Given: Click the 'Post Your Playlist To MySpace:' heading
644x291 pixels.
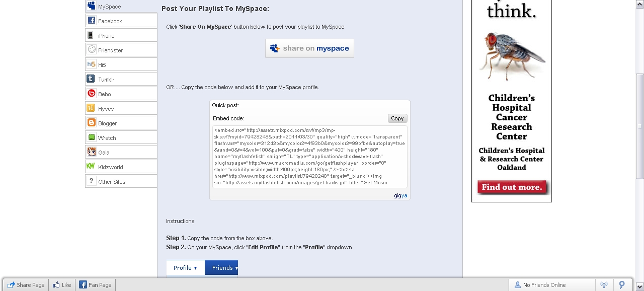Looking at the screenshot, I should coord(215,9).
